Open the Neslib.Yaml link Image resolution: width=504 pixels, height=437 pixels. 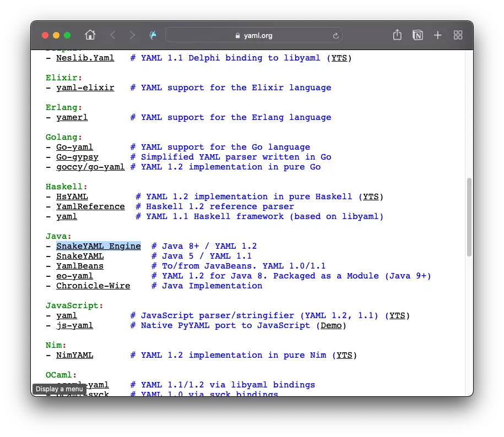coord(85,58)
